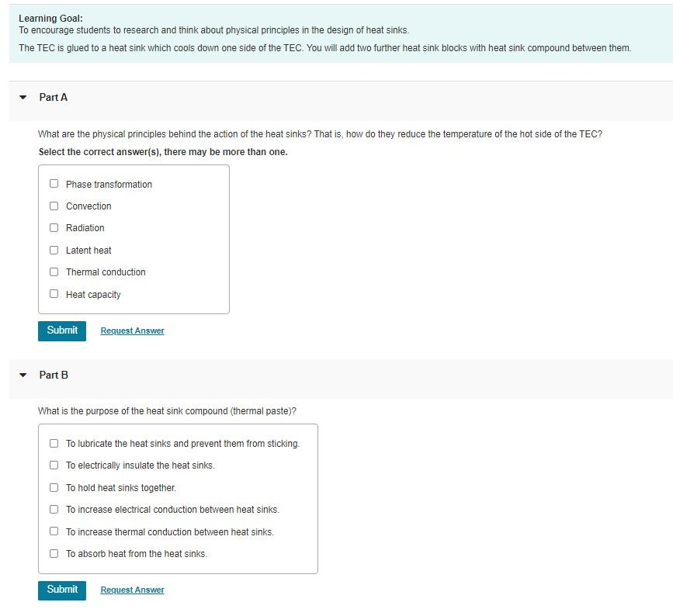Collapse the Part B section
The height and width of the screenshot is (616, 673).
pyautogui.click(x=22, y=375)
